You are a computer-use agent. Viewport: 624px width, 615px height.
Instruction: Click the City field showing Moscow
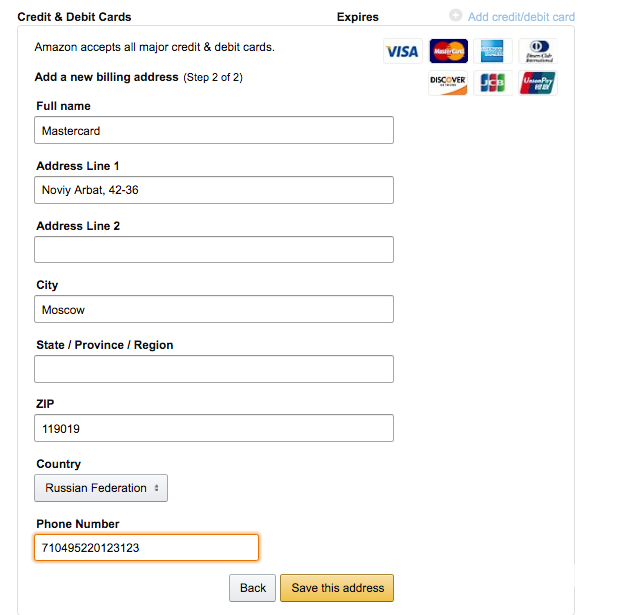(214, 309)
